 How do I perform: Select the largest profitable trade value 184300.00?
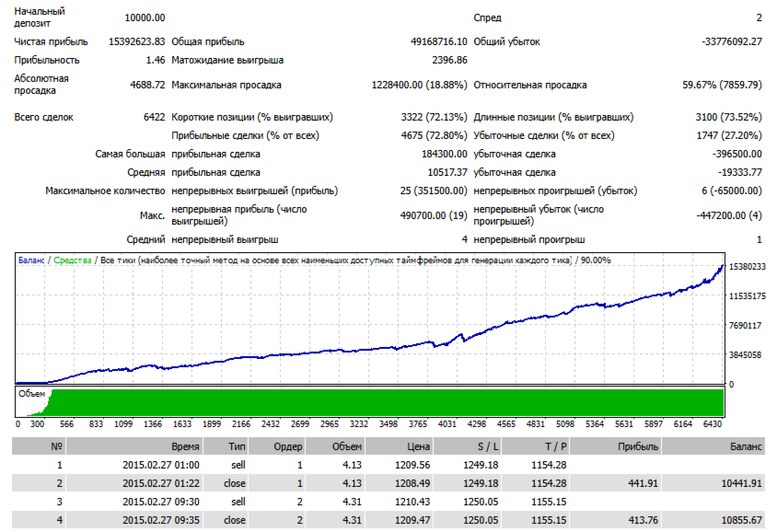point(445,154)
